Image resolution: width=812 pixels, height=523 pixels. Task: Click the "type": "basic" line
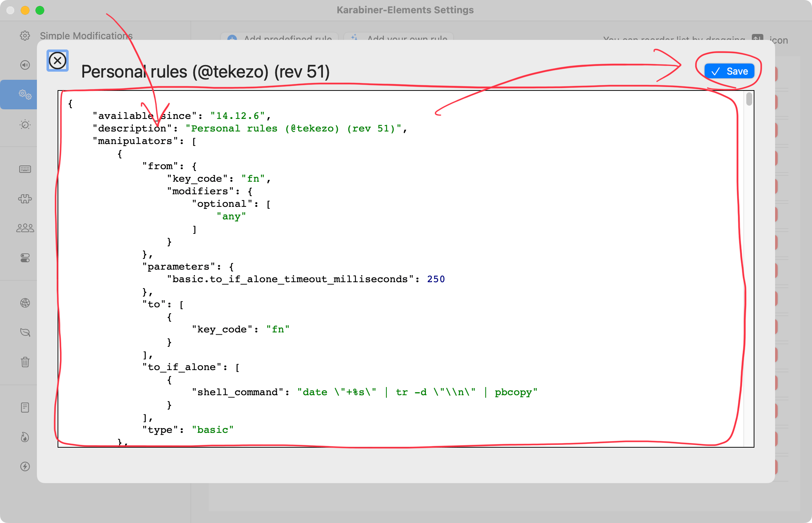(188, 430)
